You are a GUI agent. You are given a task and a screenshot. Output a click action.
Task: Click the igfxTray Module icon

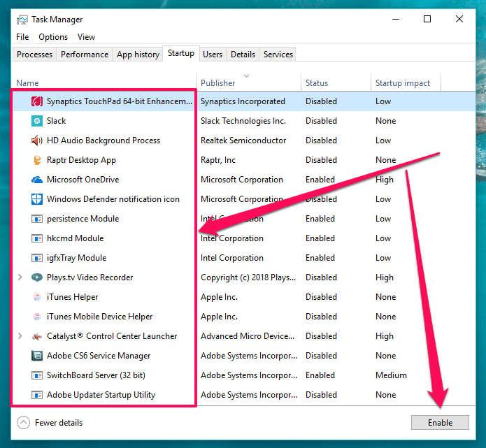point(37,258)
